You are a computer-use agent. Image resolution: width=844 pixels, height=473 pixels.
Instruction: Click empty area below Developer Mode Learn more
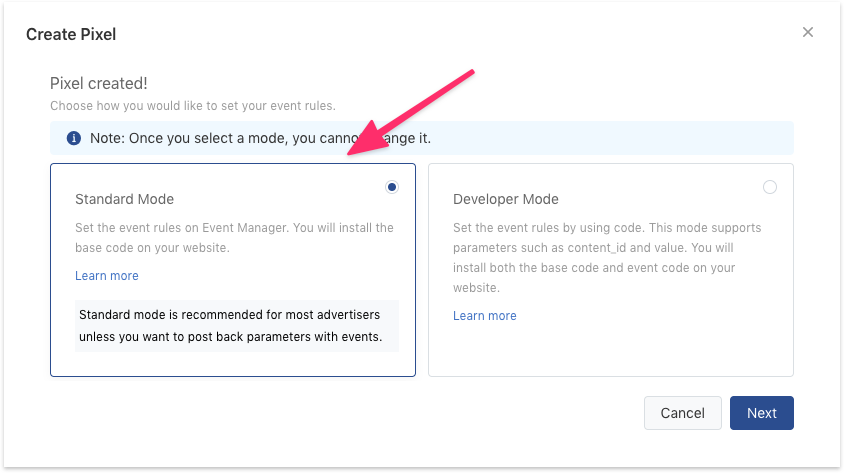pos(610,350)
